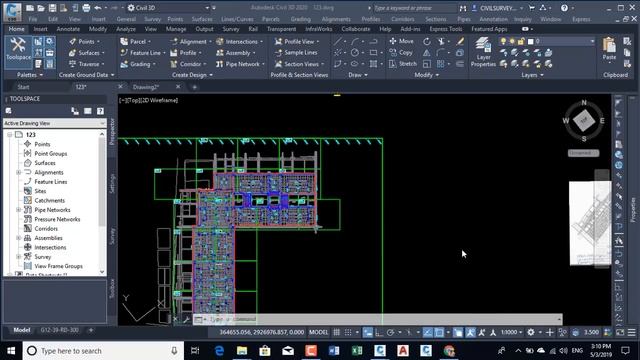Click the Help question mark icon

[564, 8]
